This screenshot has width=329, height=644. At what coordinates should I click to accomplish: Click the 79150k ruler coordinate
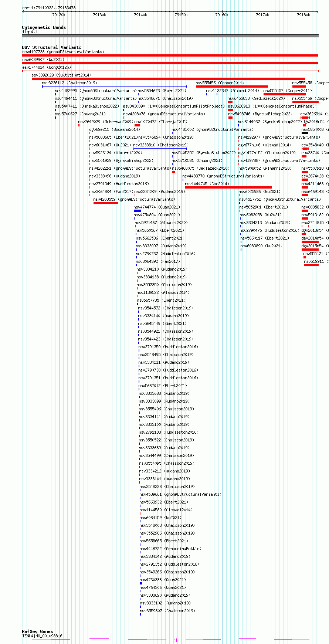pos(181,15)
